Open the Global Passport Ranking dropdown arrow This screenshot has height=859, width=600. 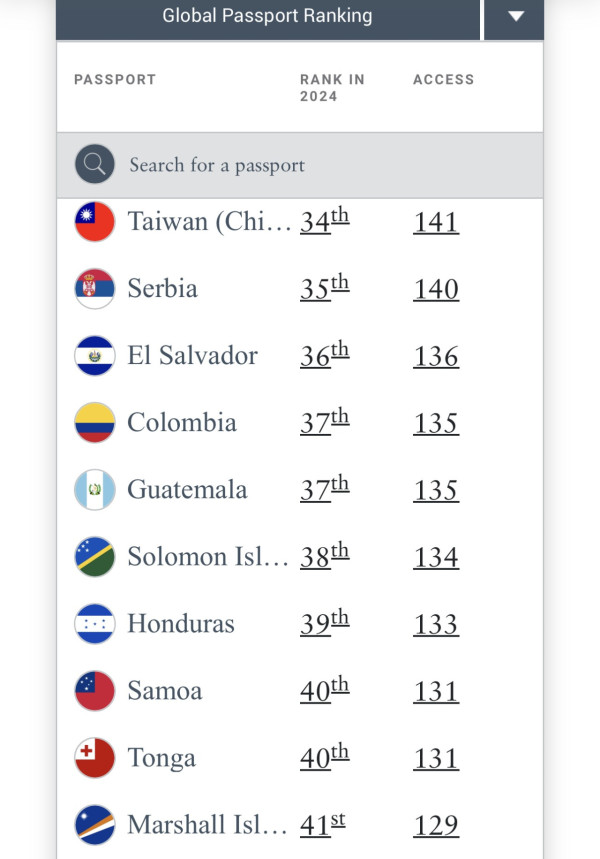[515, 16]
